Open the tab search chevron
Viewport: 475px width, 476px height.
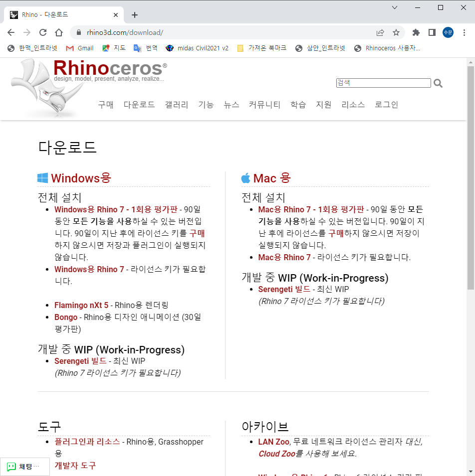pos(395,7)
